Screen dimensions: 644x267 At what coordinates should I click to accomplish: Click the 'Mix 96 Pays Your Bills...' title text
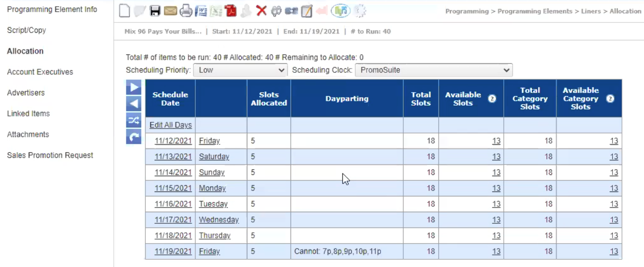(163, 31)
